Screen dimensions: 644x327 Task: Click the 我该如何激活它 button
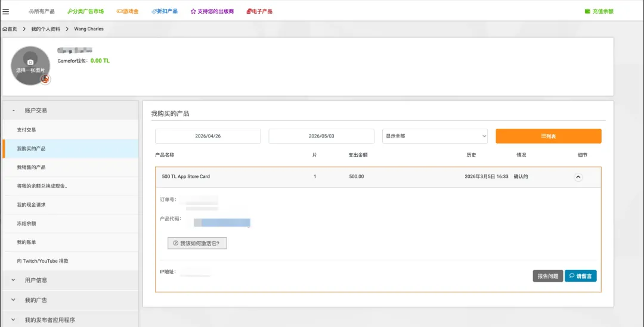[197, 243]
